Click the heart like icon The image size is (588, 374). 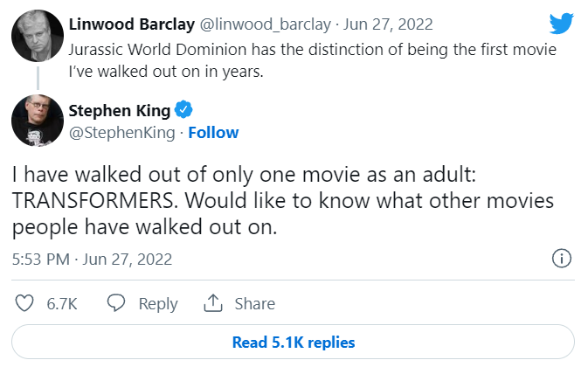click(26, 303)
